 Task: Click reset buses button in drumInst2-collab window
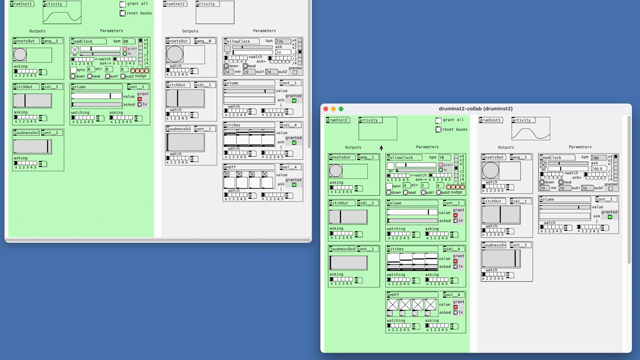tap(438, 129)
